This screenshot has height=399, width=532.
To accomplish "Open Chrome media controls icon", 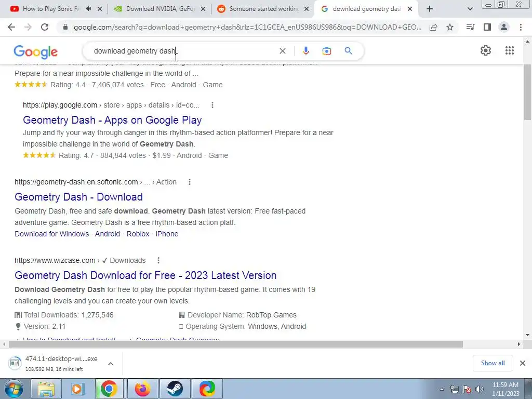I will coord(470,27).
